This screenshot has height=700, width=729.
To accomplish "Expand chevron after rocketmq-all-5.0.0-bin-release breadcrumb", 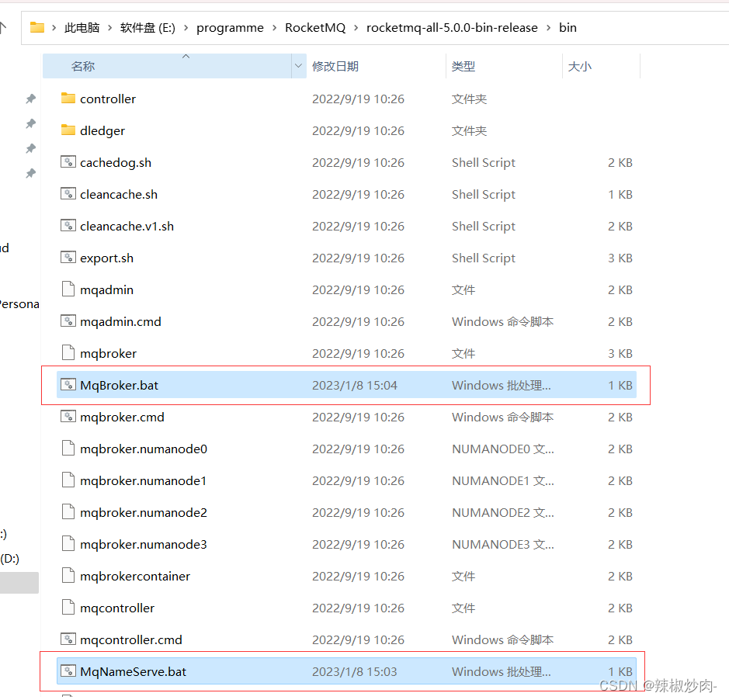I will click(x=549, y=28).
